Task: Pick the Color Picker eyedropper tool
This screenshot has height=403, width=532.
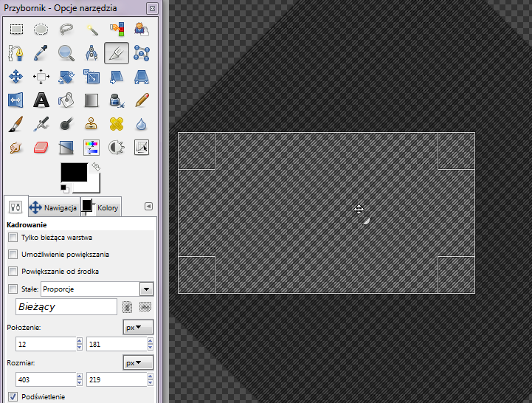Action: click(x=41, y=53)
